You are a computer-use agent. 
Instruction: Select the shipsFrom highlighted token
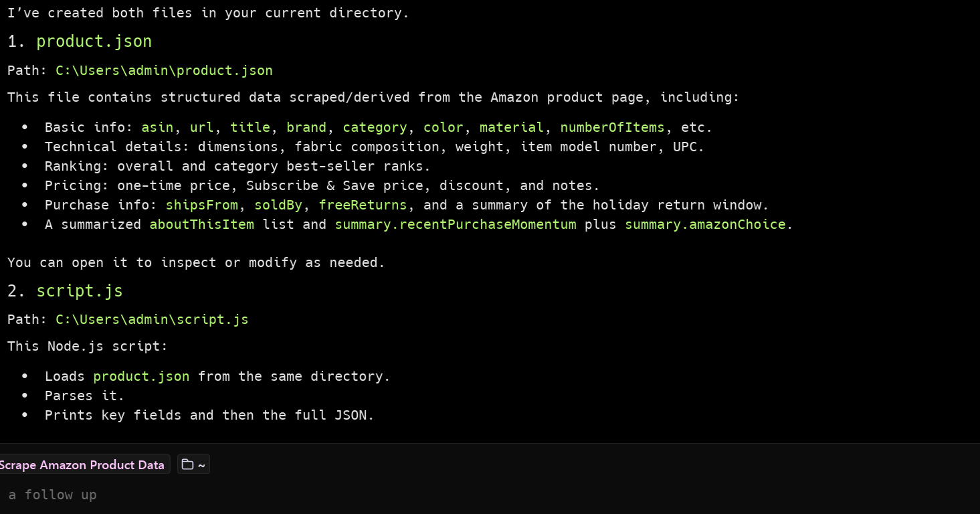coord(202,205)
